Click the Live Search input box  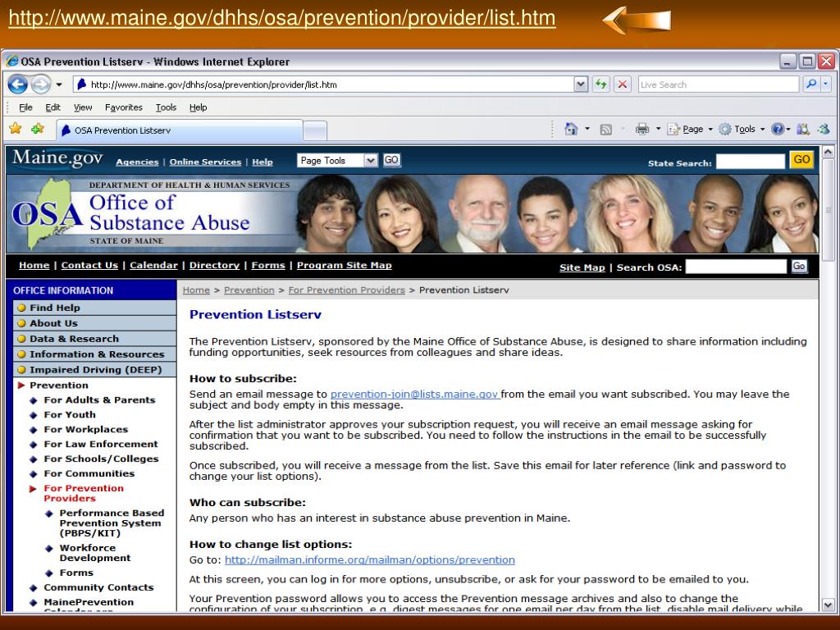pyautogui.click(x=719, y=84)
